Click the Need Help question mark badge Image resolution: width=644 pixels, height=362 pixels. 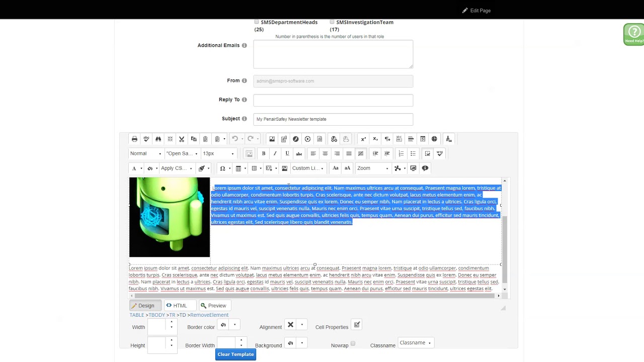coord(634,34)
